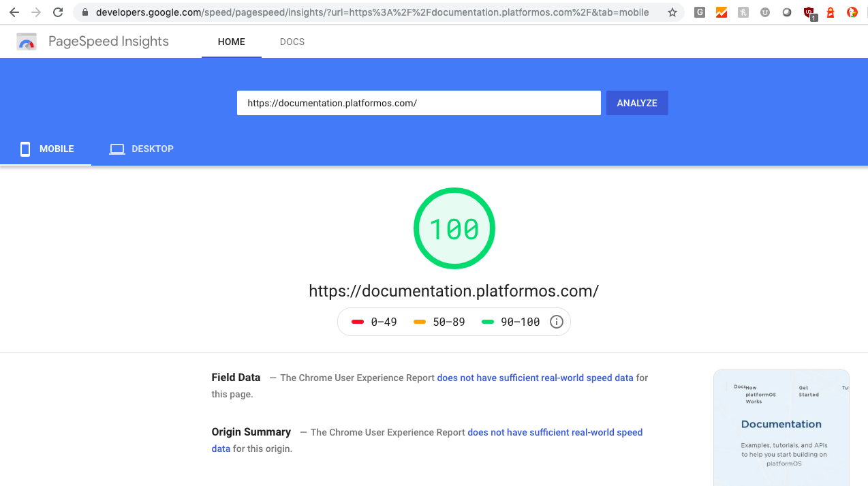868x486 pixels.
Task: Click the Honey extension icon
Action: (x=743, y=12)
